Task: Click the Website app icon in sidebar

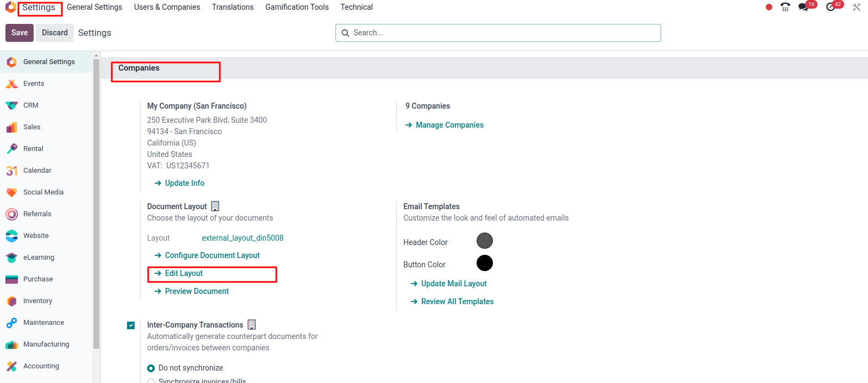Action: tap(11, 236)
